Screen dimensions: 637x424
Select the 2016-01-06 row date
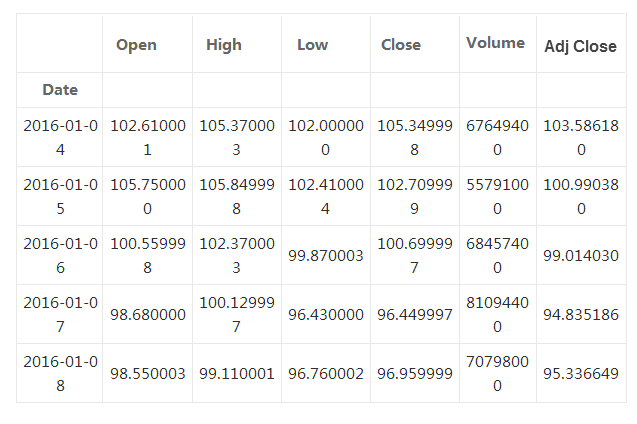pos(60,256)
